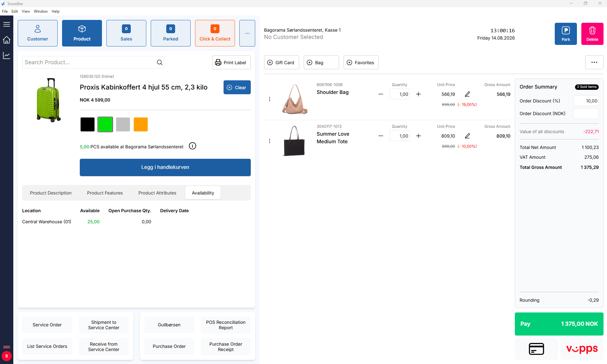
Task: Open the Customer panel
Action: pos(38,33)
